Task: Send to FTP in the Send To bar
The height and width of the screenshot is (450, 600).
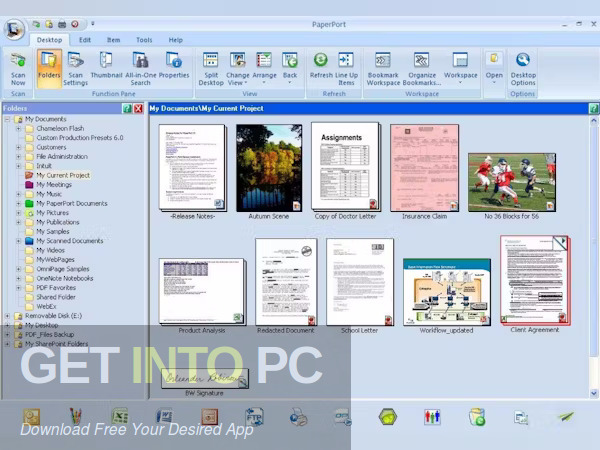Action: (x=254, y=417)
